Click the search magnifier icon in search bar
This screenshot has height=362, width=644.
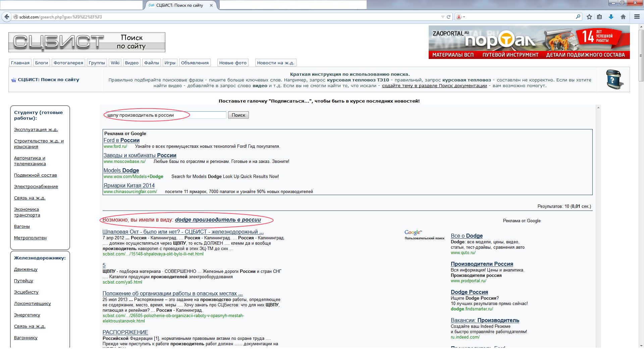578,17
